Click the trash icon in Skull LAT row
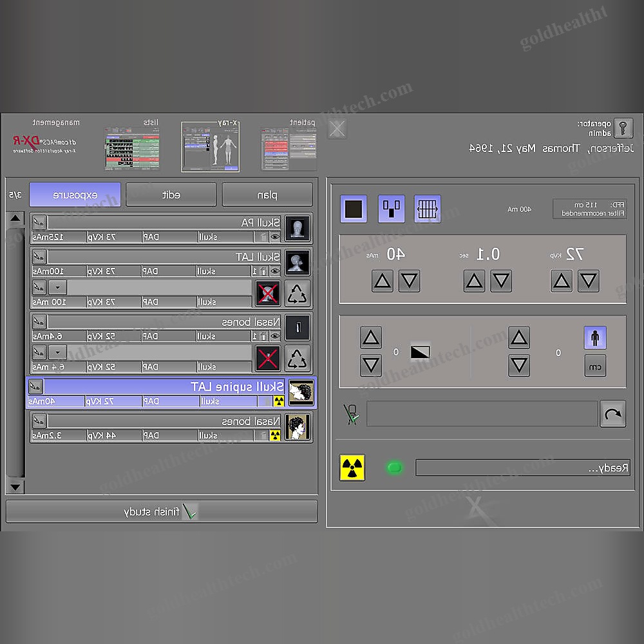 click(x=263, y=271)
